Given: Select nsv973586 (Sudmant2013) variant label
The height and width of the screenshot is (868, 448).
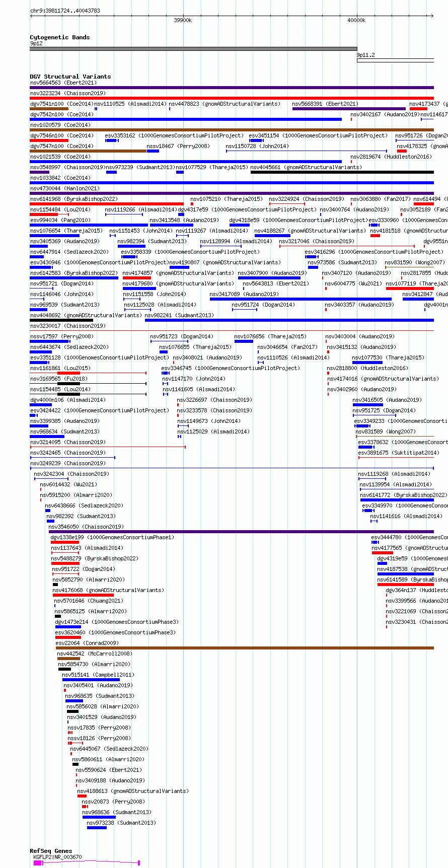Looking at the screenshot, I should tap(342, 262).
